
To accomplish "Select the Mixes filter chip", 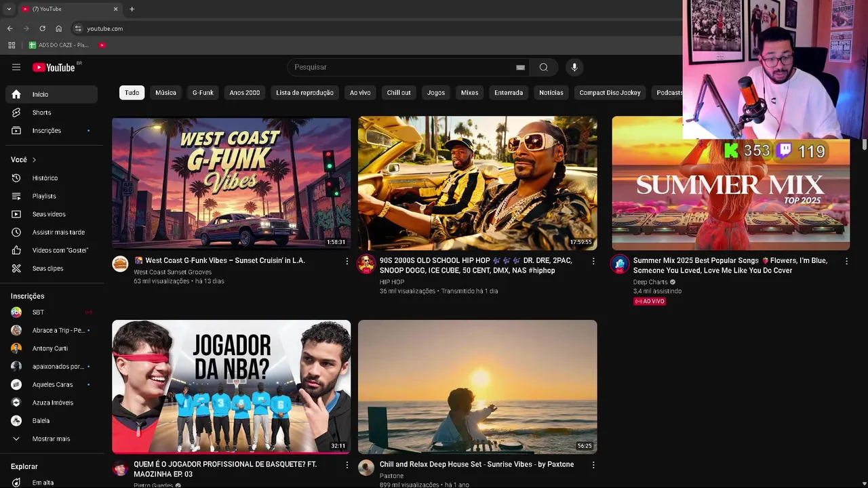I will [x=469, y=93].
